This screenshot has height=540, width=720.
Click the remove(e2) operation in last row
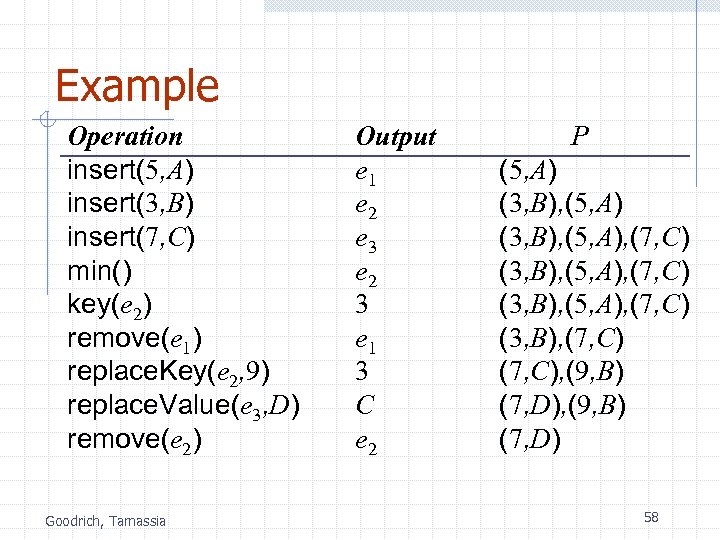(134, 440)
